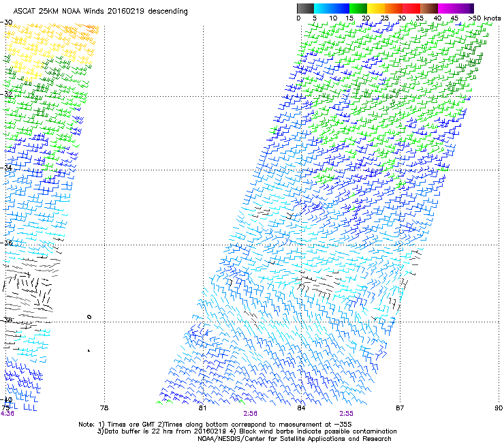Click the '-34' latitude axis label
This screenshot has height=443, width=504.
point(6,168)
